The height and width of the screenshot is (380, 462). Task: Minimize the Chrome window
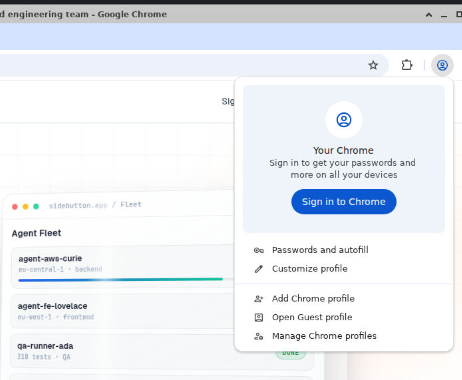(x=444, y=15)
